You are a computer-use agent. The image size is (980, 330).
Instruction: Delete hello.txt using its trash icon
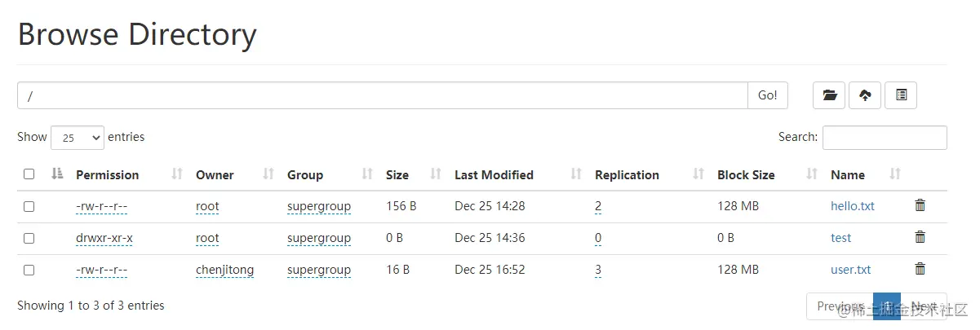tap(920, 206)
